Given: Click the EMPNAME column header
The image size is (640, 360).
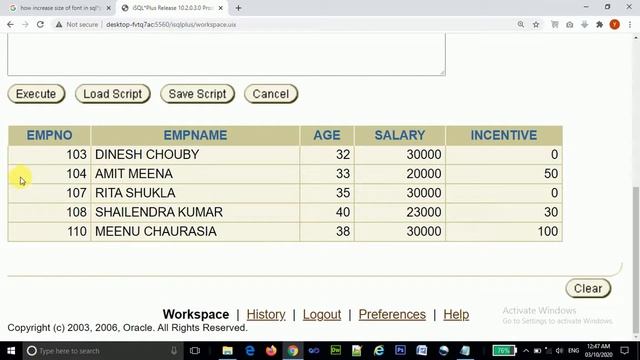Looking at the screenshot, I should coord(196,136).
